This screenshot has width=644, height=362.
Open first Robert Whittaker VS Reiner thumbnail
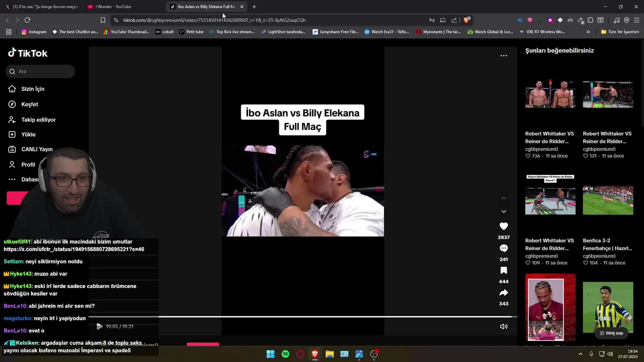click(x=550, y=94)
